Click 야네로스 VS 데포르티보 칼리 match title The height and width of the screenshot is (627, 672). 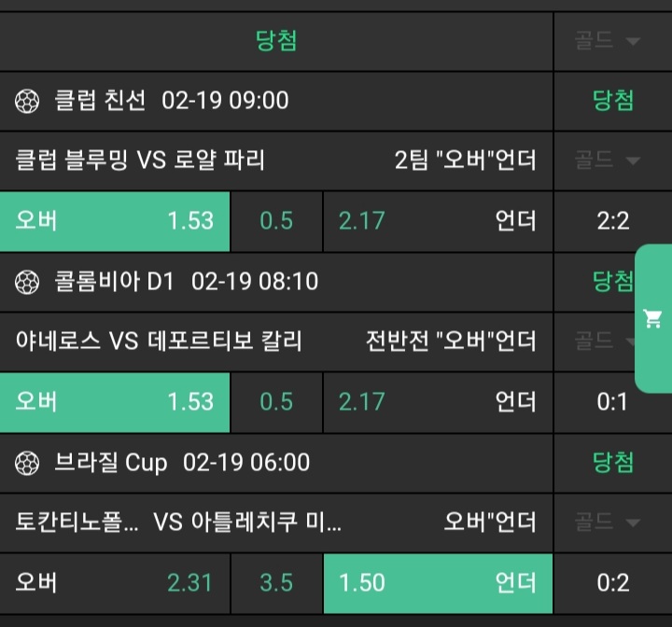159,341
